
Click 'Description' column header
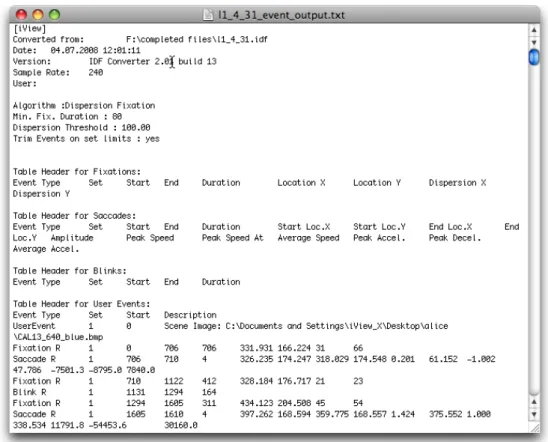point(190,315)
